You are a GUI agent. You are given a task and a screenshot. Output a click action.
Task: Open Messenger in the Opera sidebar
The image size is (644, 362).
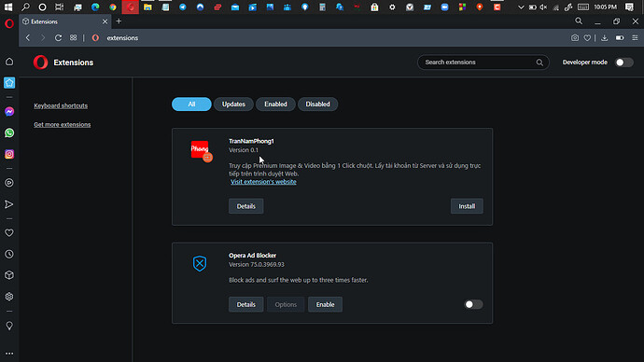pyautogui.click(x=9, y=112)
